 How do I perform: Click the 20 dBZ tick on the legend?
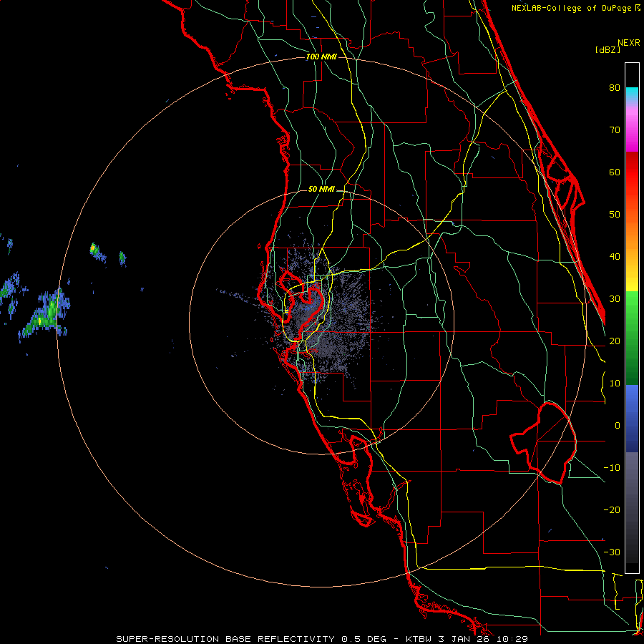(615, 341)
